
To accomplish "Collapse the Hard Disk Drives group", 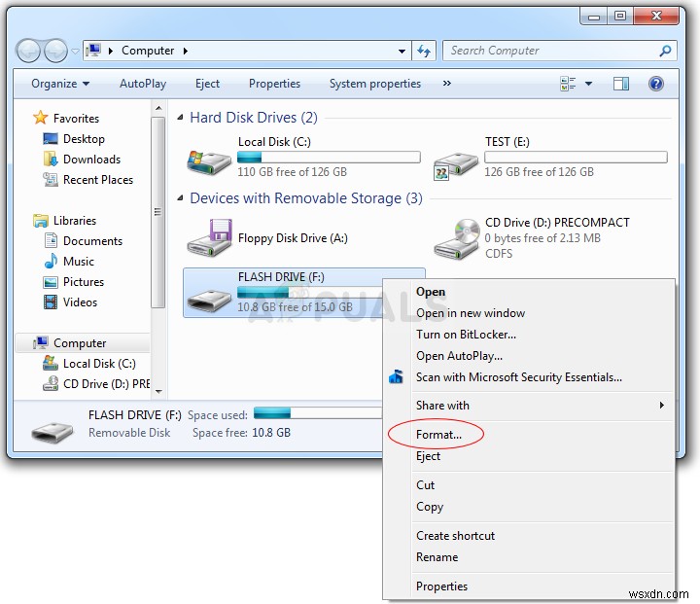I will pyautogui.click(x=180, y=118).
